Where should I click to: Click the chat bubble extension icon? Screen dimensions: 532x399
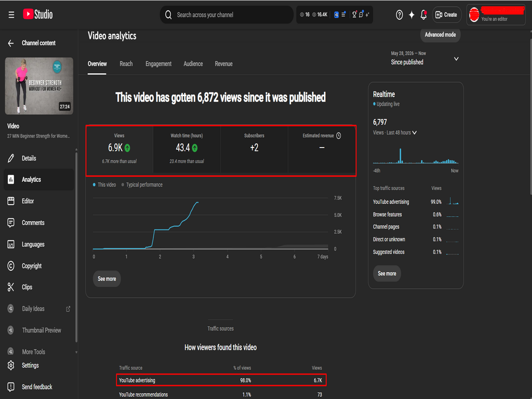(361, 14)
